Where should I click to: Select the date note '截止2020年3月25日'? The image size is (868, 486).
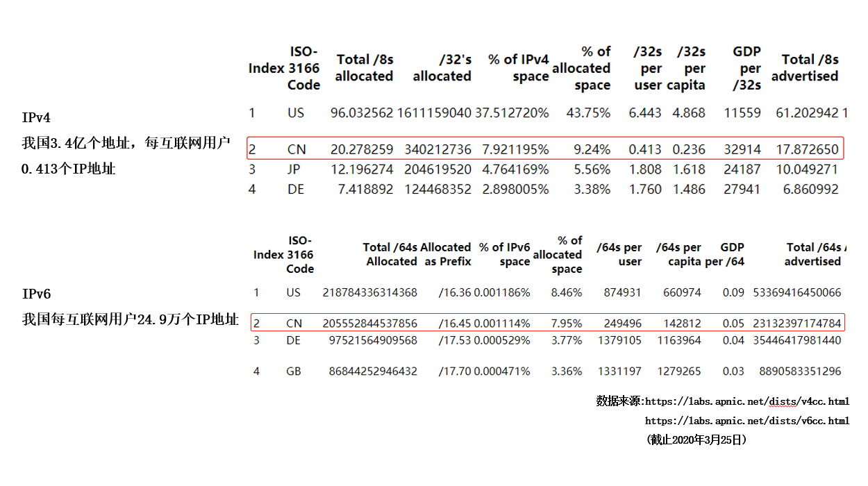696,439
